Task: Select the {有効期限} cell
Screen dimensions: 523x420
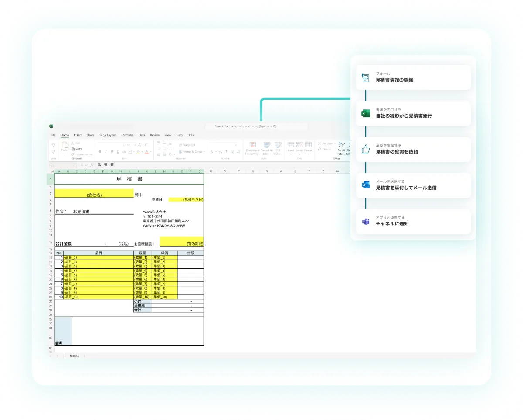Action: click(x=182, y=242)
